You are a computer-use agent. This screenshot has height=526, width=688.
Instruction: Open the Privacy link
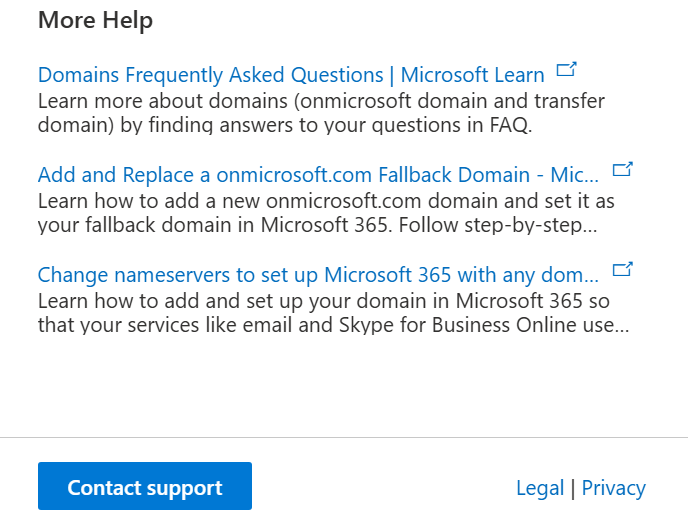(613, 488)
